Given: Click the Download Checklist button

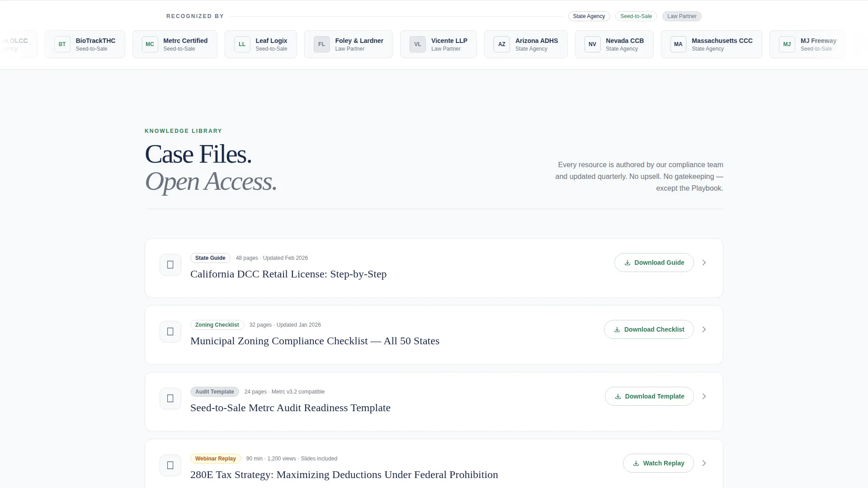Looking at the screenshot, I should (x=649, y=329).
